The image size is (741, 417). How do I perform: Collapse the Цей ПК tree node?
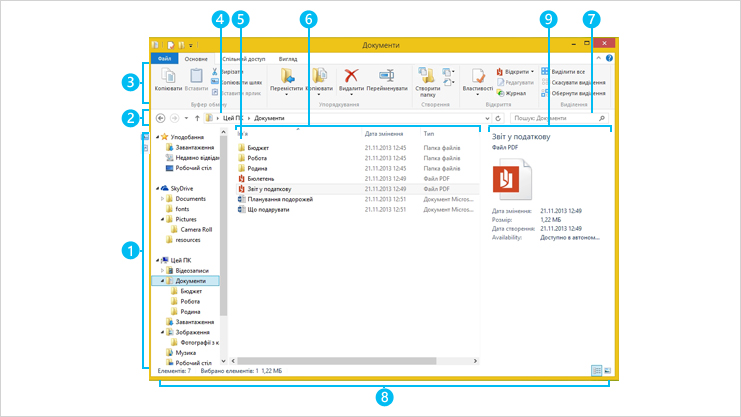click(157, 260)
